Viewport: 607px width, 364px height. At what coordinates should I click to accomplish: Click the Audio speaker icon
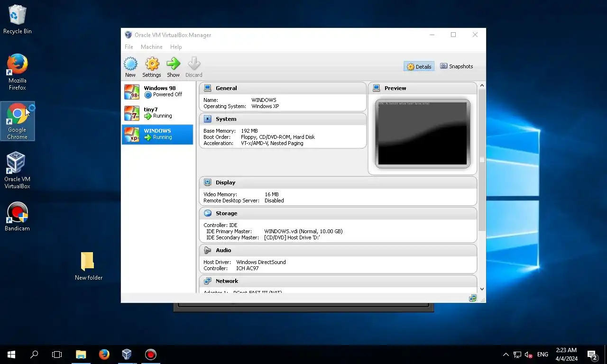[207, 250]
